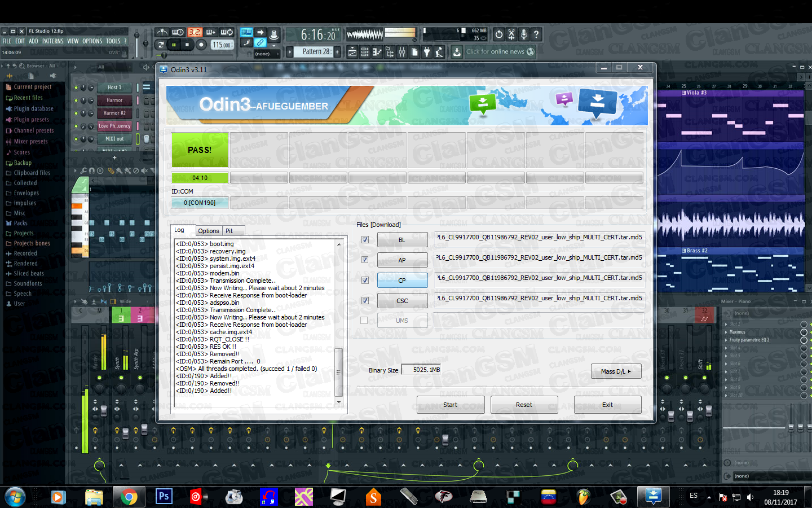The image size is (812, 508).
Task: Click the Start button in Odin3
Action: pos(450,405)
